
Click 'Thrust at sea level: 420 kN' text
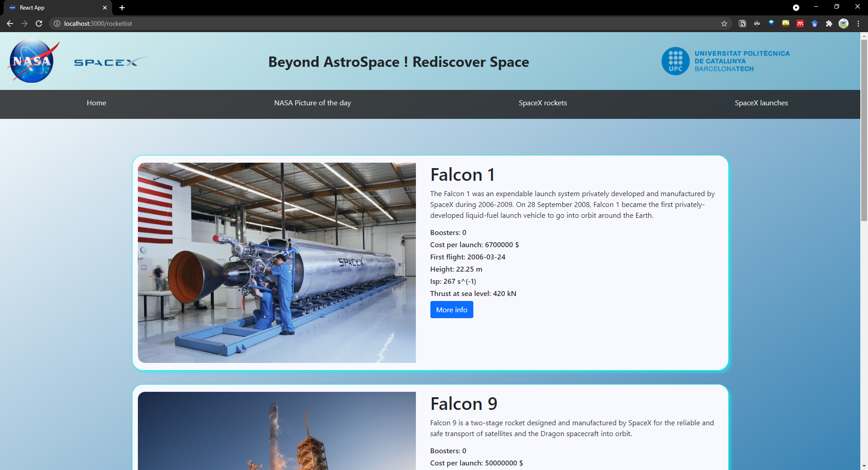point(473,294)
